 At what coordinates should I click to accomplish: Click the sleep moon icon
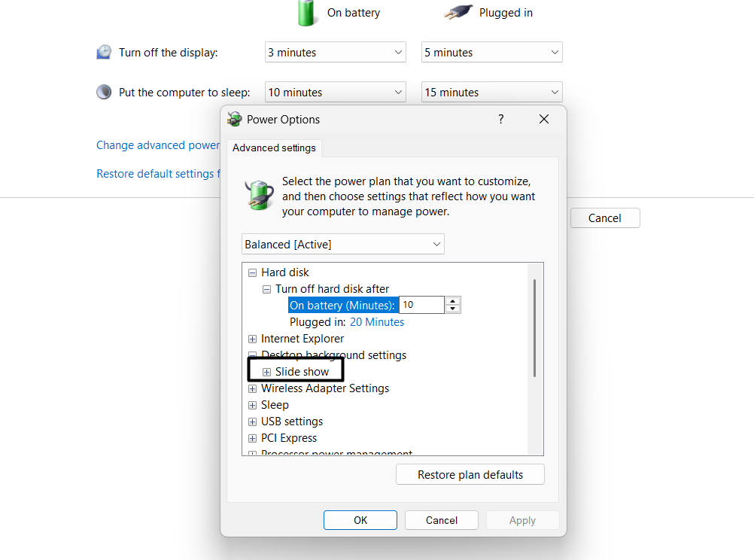pyautogui.click(x=104, y=92)
